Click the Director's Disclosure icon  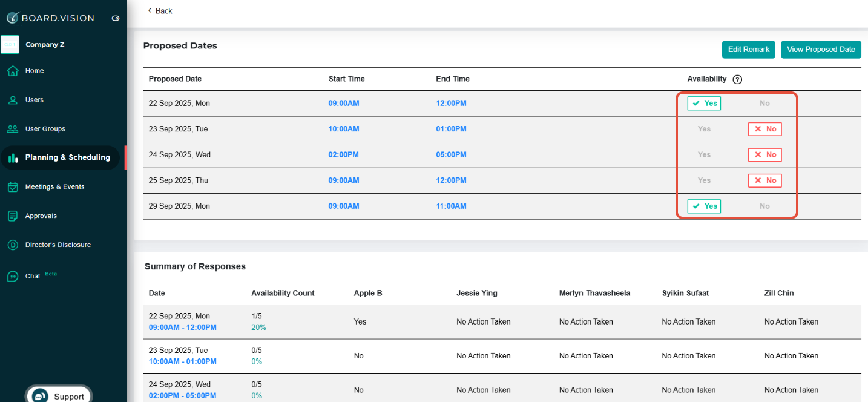coord(13,245)
